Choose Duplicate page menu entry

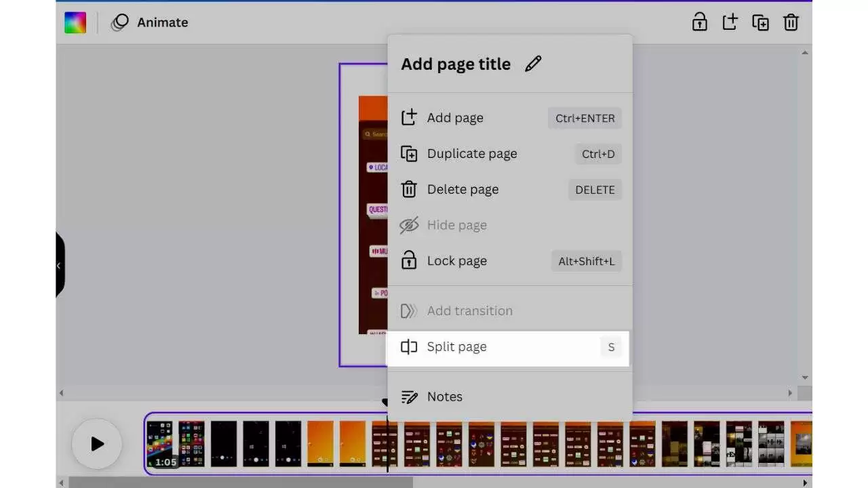(510, 154)
